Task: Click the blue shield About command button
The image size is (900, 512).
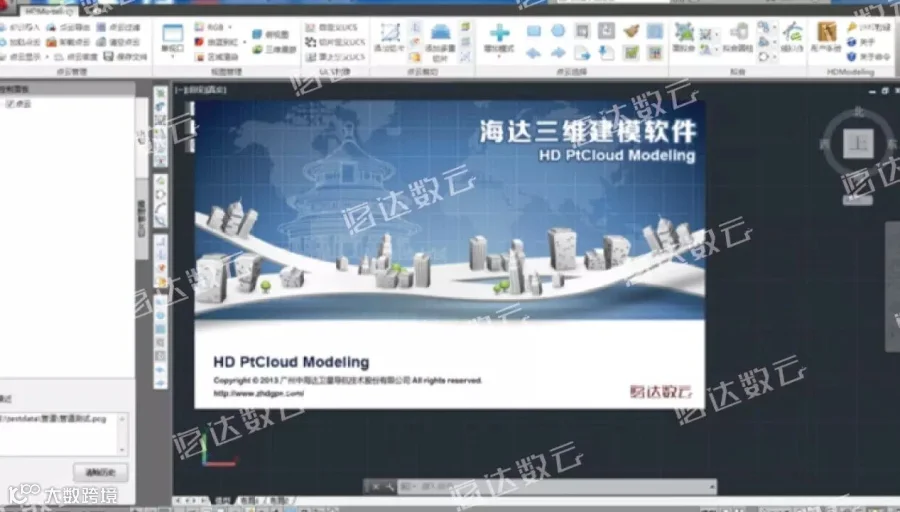Action: coord(868,57)
